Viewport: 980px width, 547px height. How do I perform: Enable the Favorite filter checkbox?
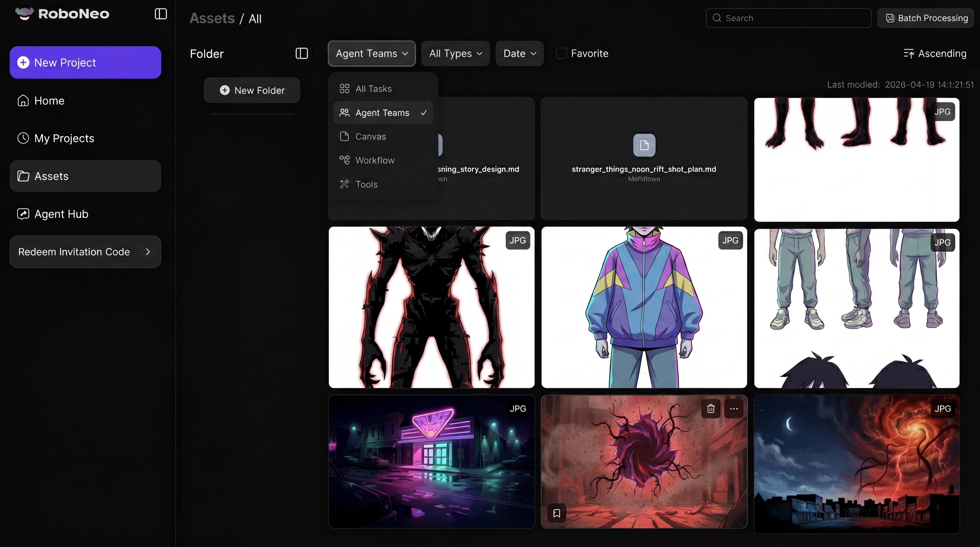click(x=562, y=53)
